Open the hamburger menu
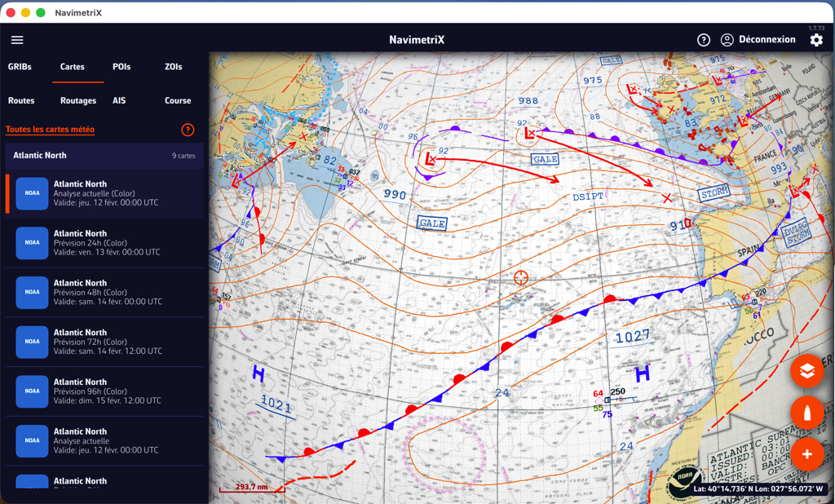The width and height of the screenshot is (835, 504). click(x=17, y=40)
